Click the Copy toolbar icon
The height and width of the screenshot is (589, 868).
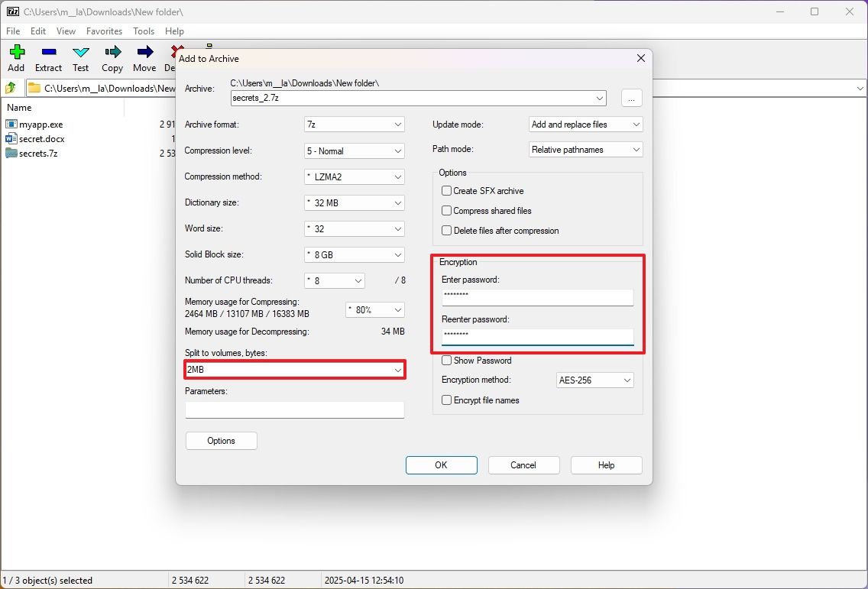coord(112,57)
